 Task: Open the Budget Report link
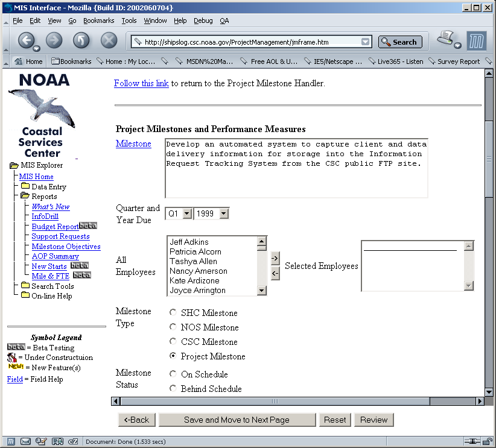click(55, 226)
